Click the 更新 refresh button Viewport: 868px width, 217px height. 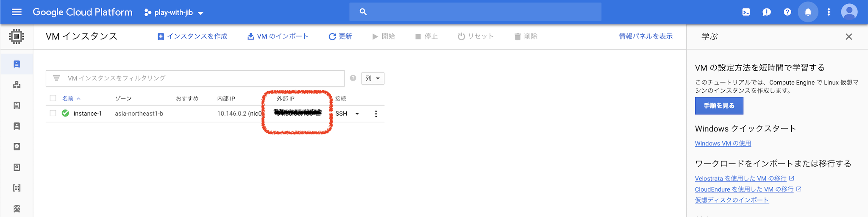(x=340, y=36)
